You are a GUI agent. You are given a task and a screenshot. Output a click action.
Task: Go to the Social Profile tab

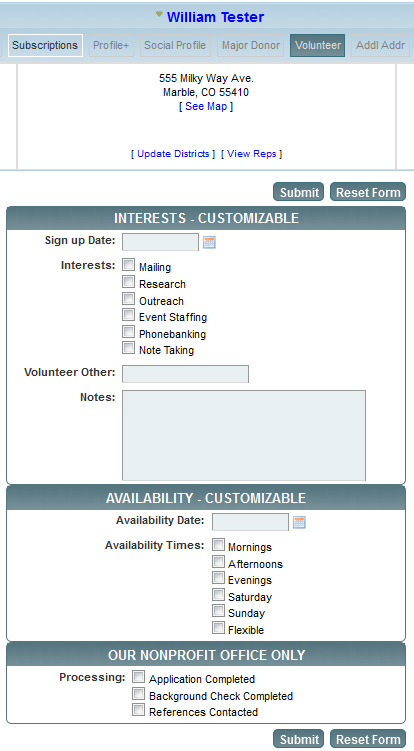coord(175,46)
